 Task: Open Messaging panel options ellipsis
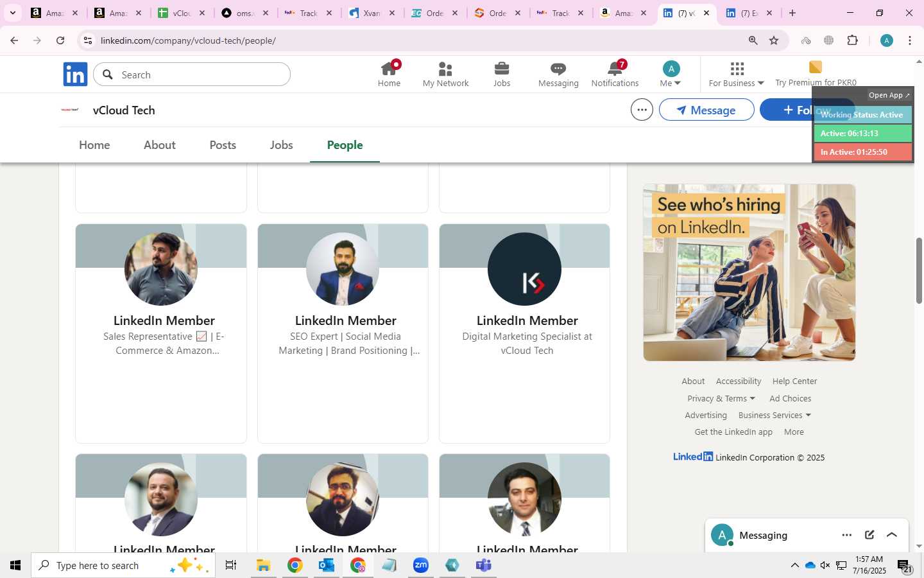(847, 535)
